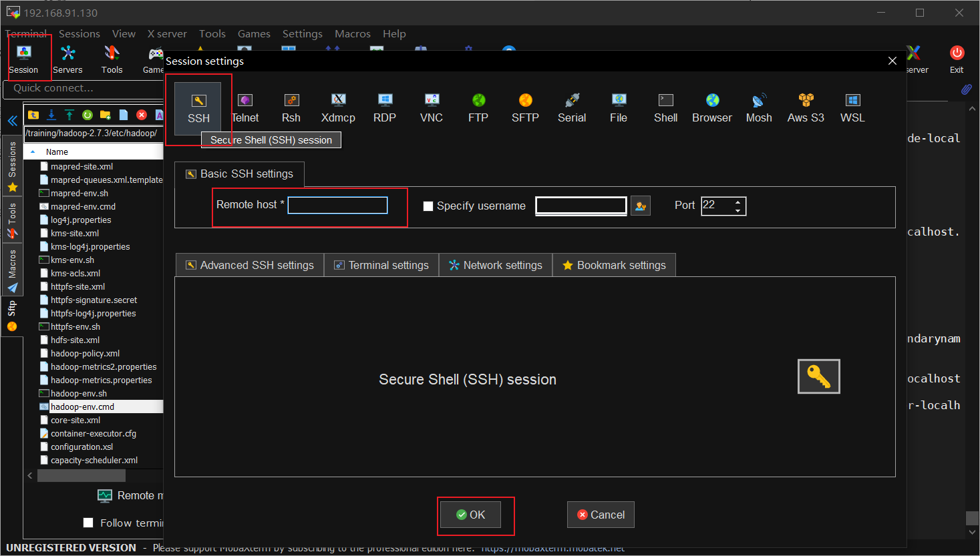
Task: Go to parent folder in SFTP panel
Action: coord(33,115)
